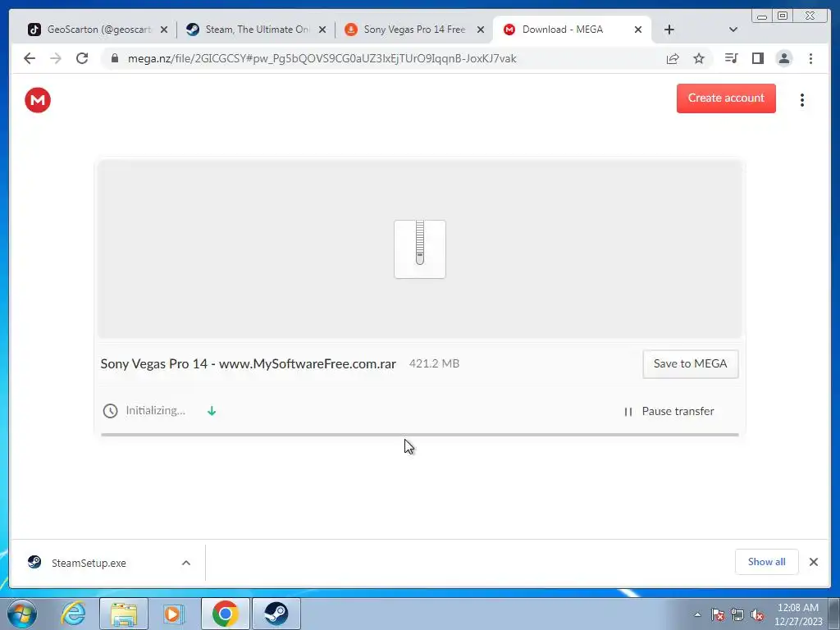
Task: Open the Chrome three-dot menu
Action: (810, 58)
